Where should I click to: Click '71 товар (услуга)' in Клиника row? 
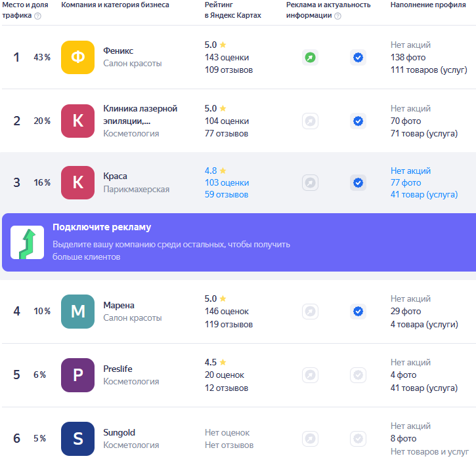pos(423,133)
